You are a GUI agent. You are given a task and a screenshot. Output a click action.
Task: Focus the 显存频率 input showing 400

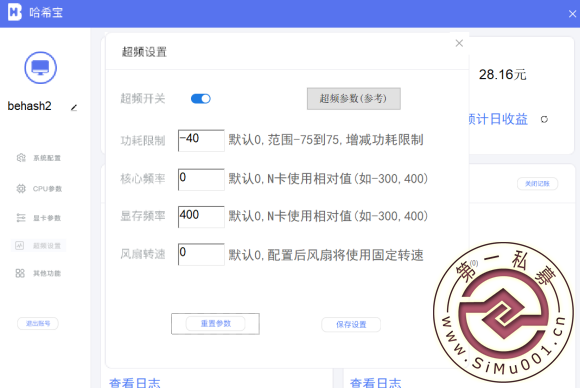click(201, 217)
